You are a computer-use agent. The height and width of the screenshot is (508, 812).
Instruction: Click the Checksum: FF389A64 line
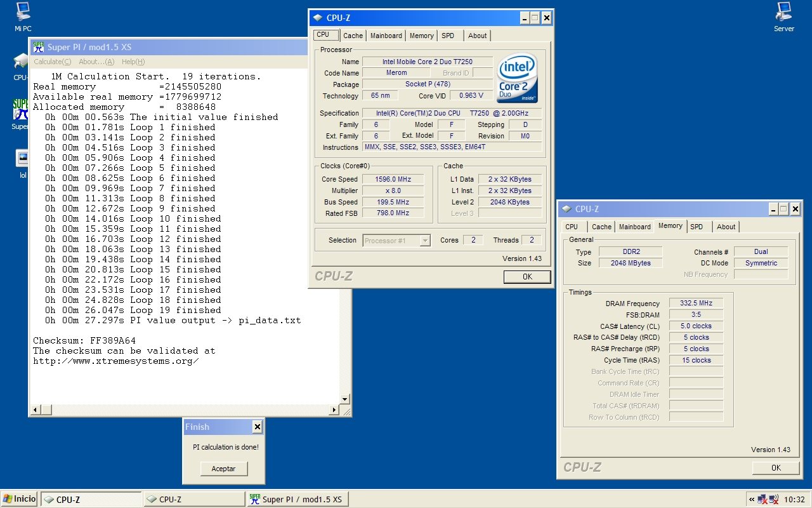click(84, 340)
